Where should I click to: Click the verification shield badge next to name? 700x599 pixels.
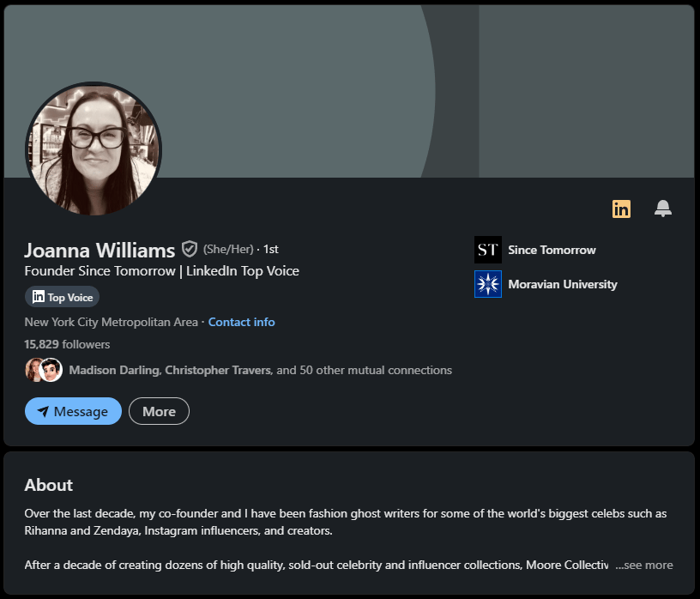(x=190, y=249)
